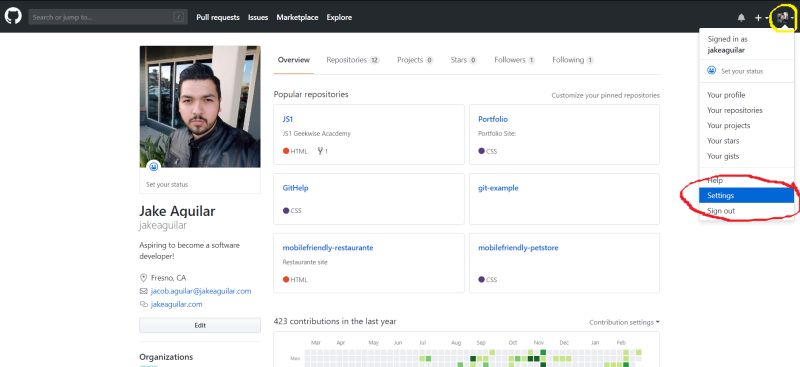Click Customize your pinned repositories
800x367 pixels.
606,95
